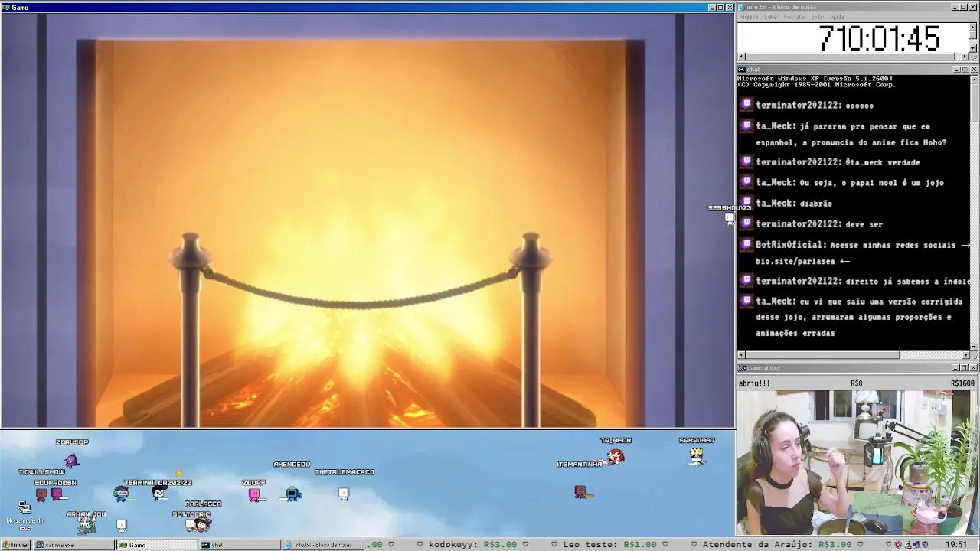
Task: Click Twitch badge beside 'deve ser' message
Action: point(746,223)
